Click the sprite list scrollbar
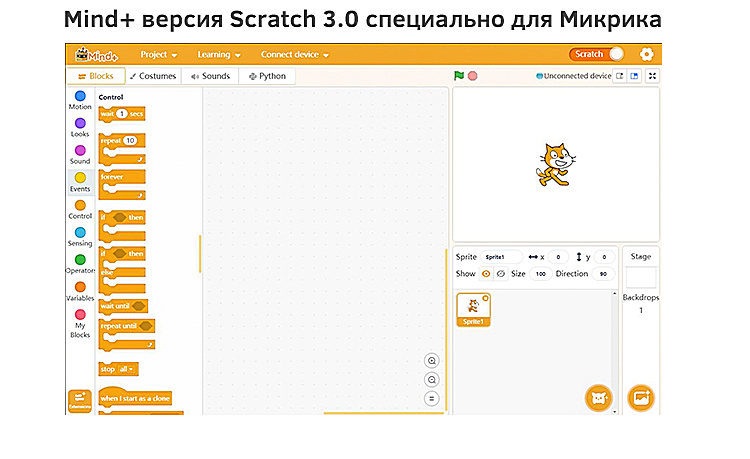Image resolution: width=750 pixels, height=459 pixels. 615,352
